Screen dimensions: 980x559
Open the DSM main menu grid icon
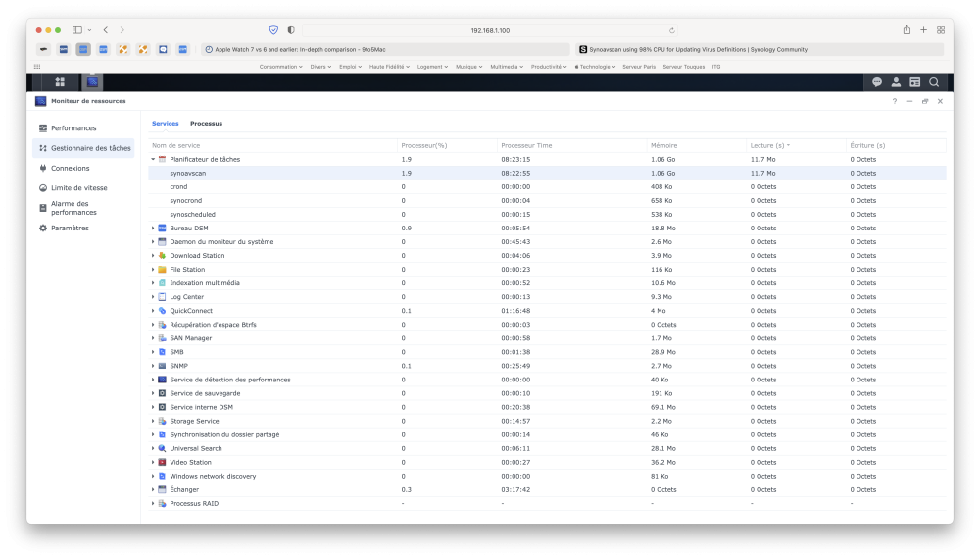point(60,82)
